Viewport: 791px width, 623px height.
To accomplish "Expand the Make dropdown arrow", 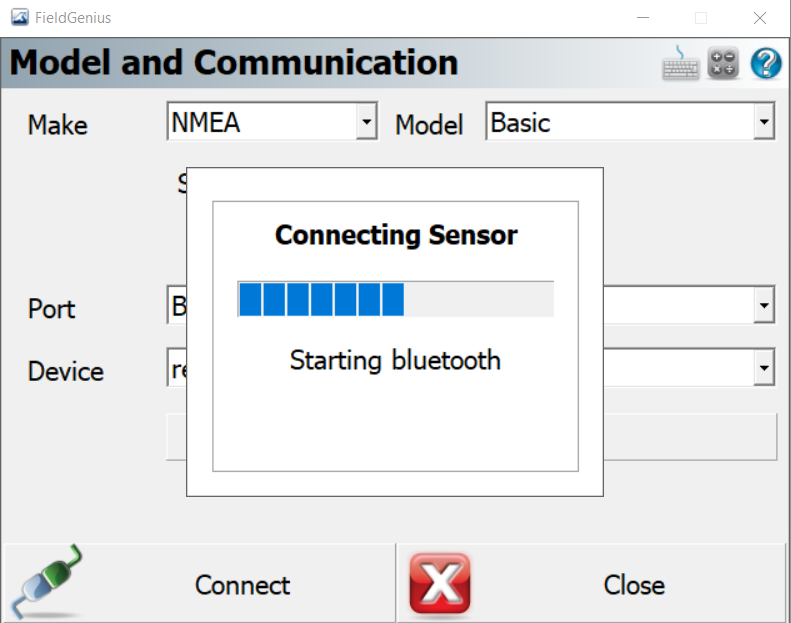I will pos(367,121).
